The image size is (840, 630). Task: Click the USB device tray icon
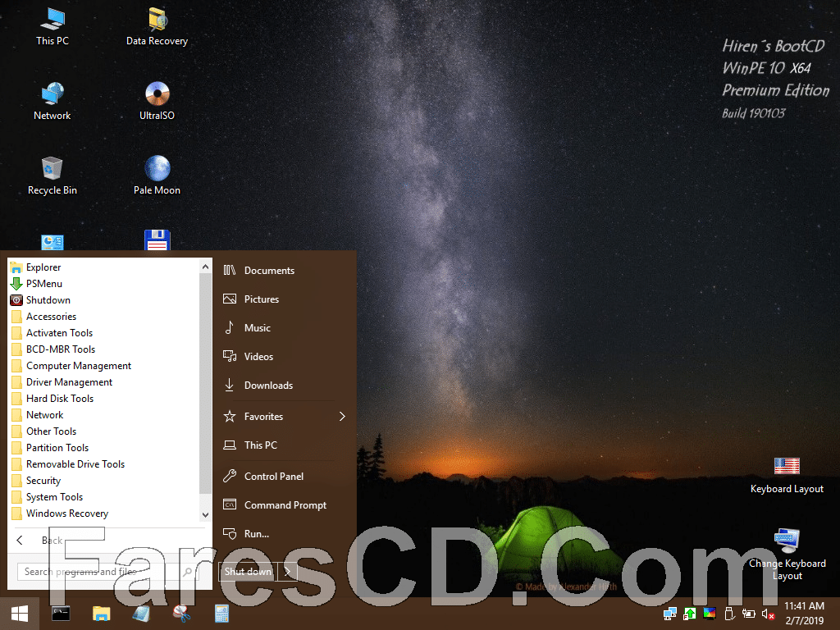(729, 614)
